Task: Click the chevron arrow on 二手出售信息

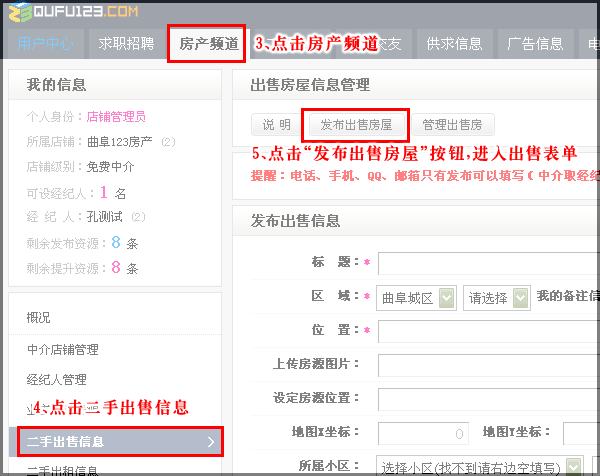Action: point(210,441)
